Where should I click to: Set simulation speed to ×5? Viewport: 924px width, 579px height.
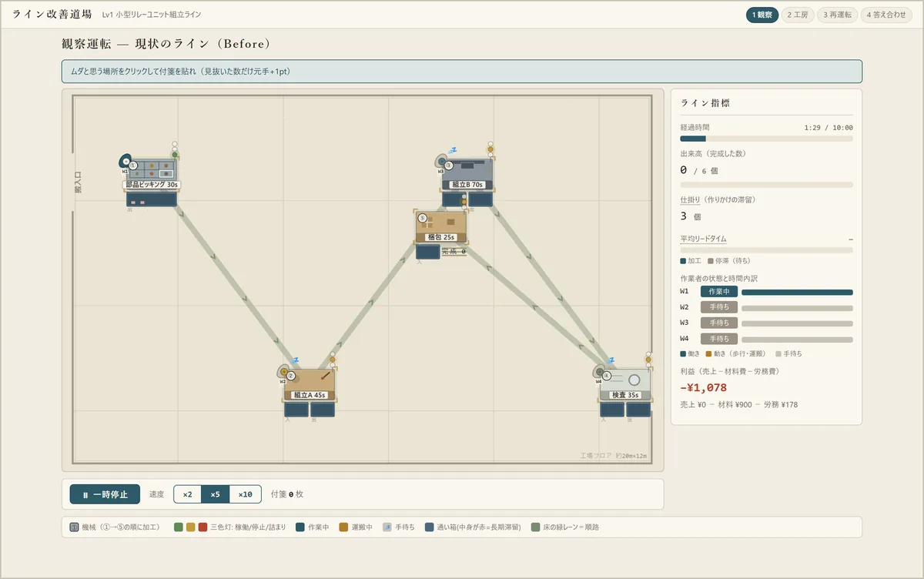[215, 494]
